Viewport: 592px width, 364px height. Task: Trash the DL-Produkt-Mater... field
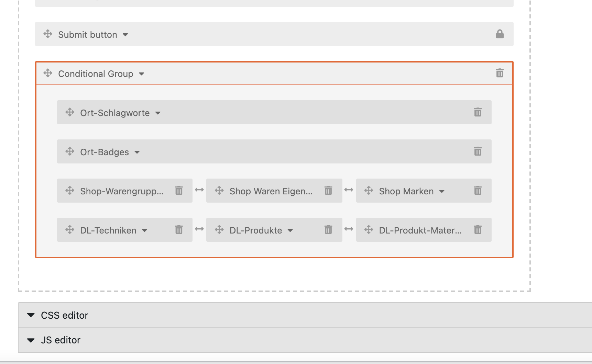pos(478,230)
